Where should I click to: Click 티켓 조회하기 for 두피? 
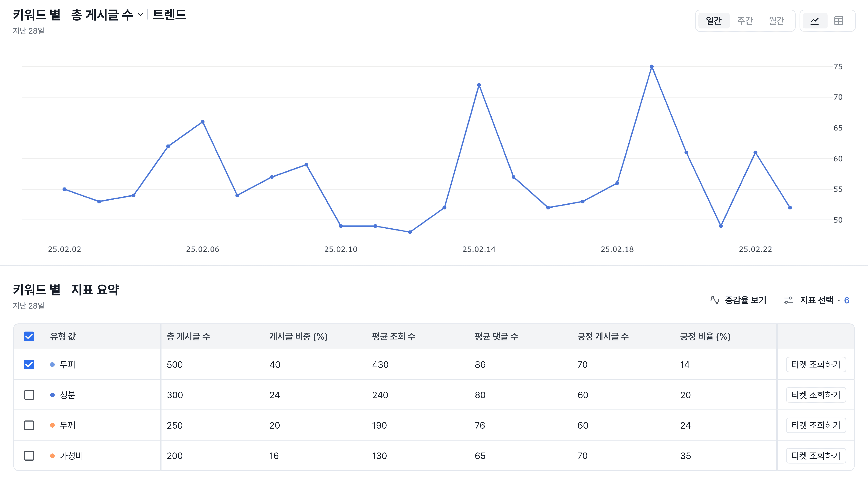tap(816, 365)
